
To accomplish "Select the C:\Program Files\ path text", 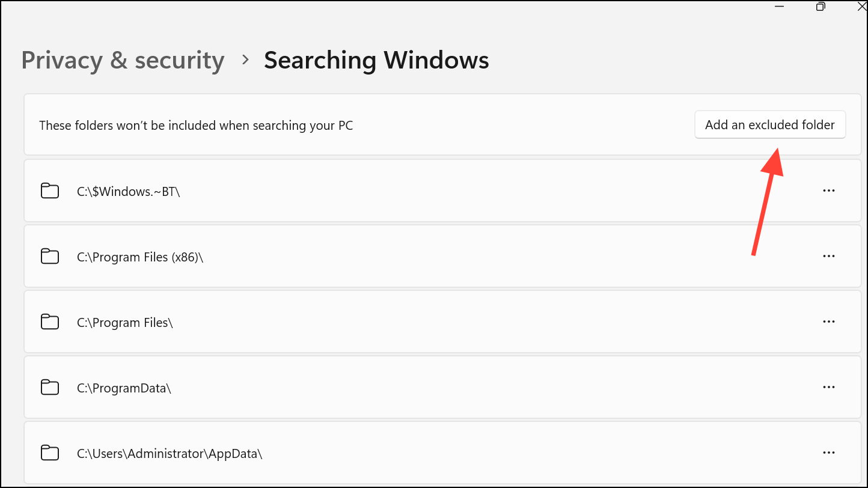I will (x=125, y=323).
